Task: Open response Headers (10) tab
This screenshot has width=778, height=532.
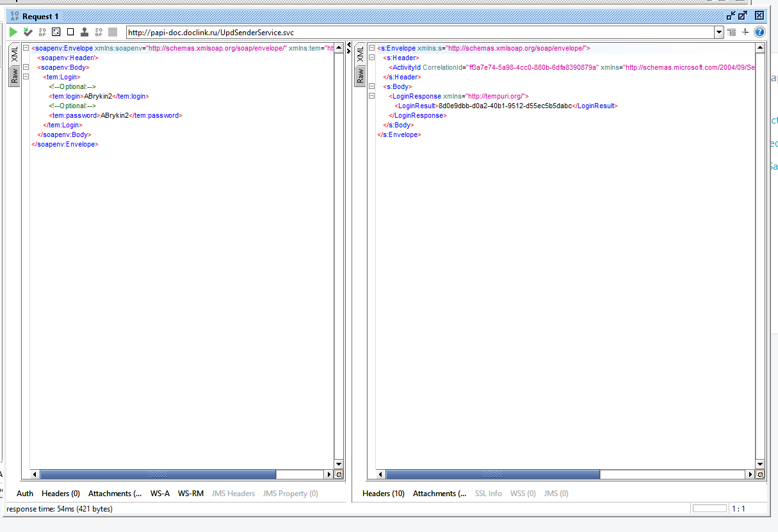Action: coord(384,494)
